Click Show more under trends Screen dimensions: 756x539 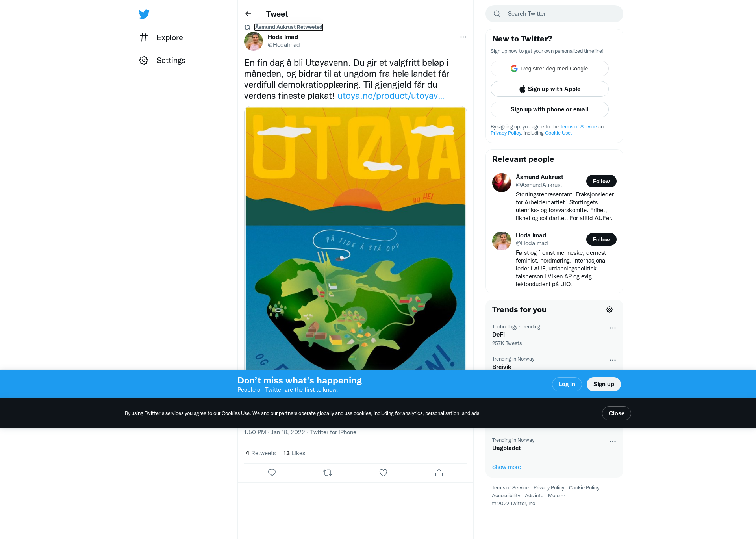(x=506, y=467)
